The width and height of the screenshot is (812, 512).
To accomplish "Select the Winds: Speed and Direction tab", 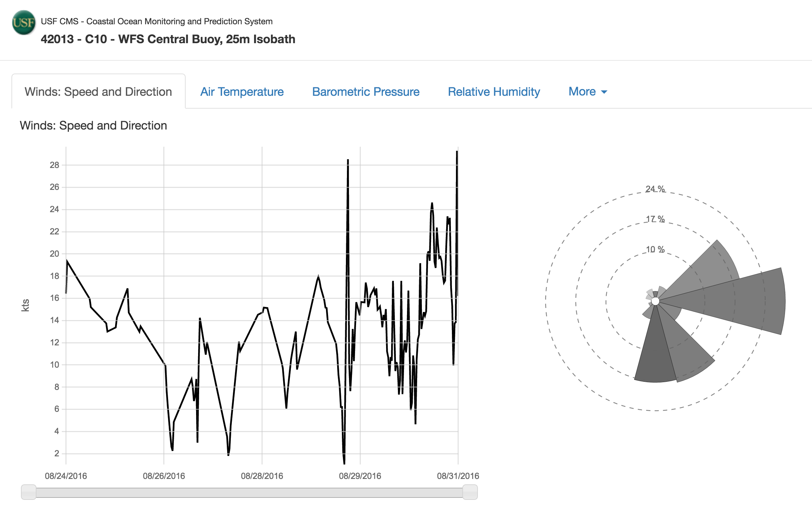I will (x=98, y=92).
